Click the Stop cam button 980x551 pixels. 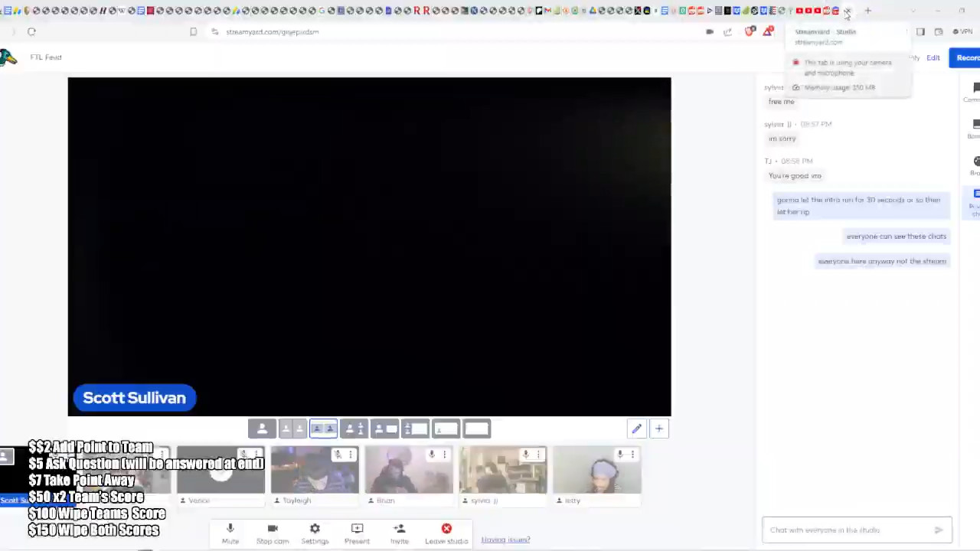(x=273, y=533)
